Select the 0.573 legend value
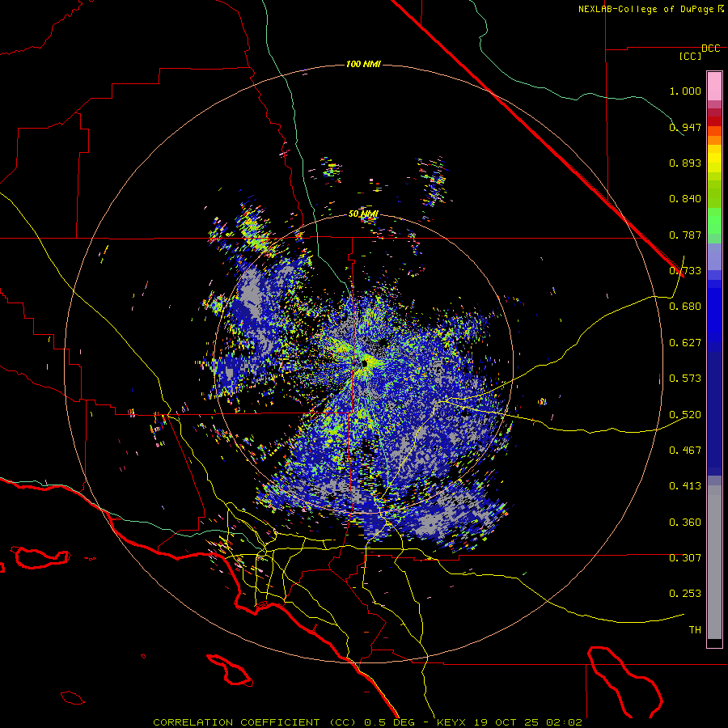Screen dimensions: 728x728 pos(685,379)
